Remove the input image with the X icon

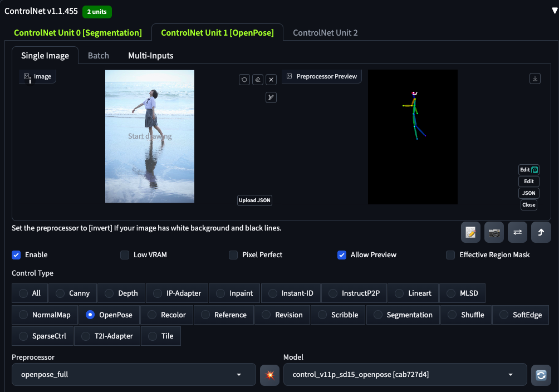click(271, 80)
